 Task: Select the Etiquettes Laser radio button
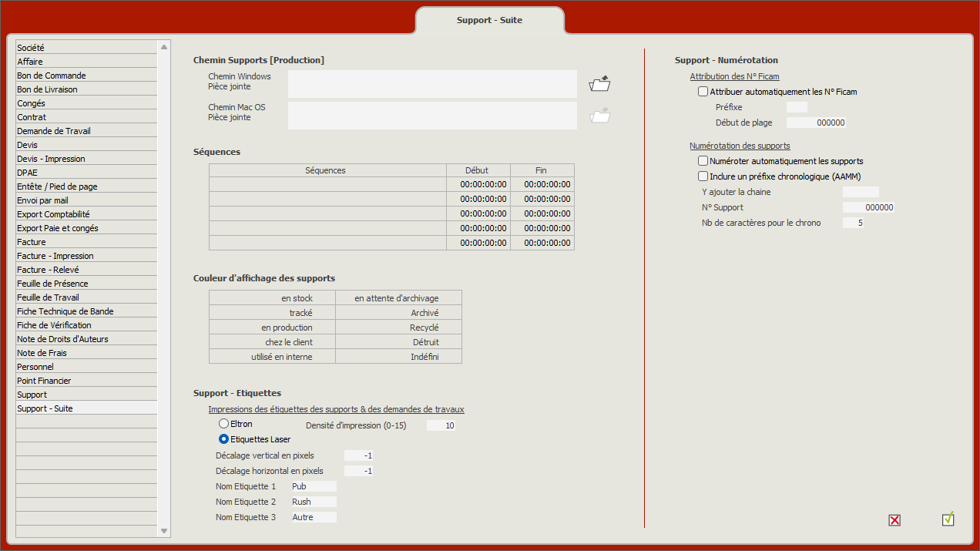tap(223, 439)
